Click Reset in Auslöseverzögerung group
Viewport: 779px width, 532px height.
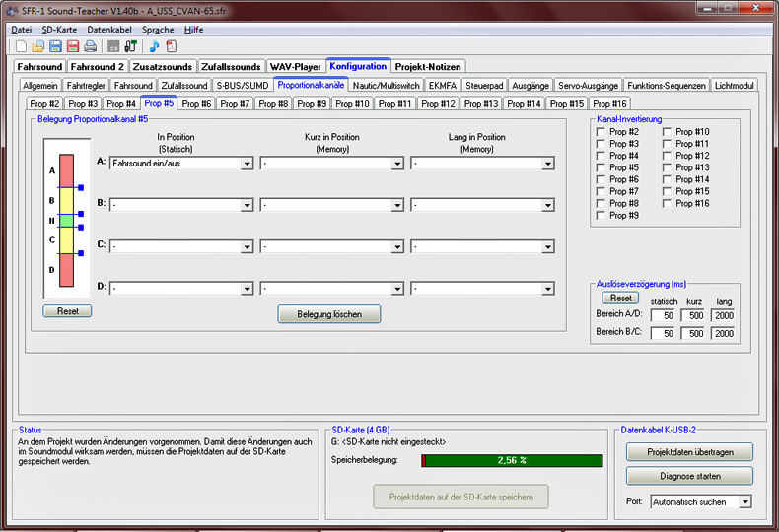(x=621, y=298)
